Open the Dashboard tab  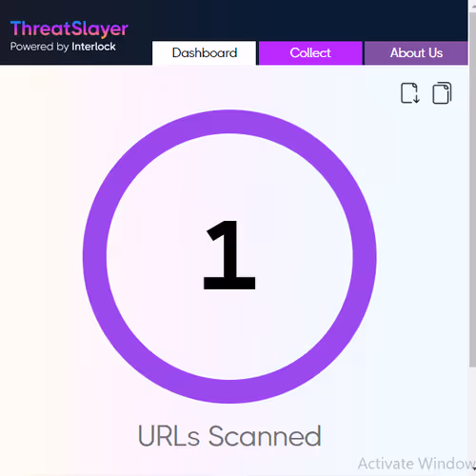(x=205, y=53)
